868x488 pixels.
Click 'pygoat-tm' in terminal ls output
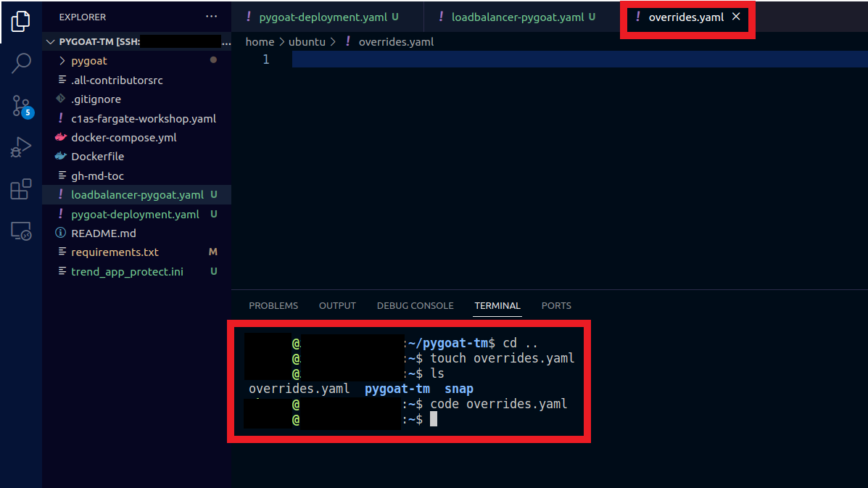click(397, 389)
